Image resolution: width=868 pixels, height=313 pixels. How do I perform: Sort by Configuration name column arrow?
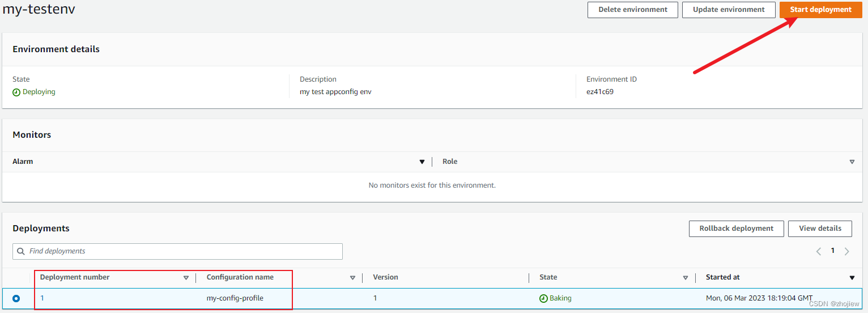(352, 278)
